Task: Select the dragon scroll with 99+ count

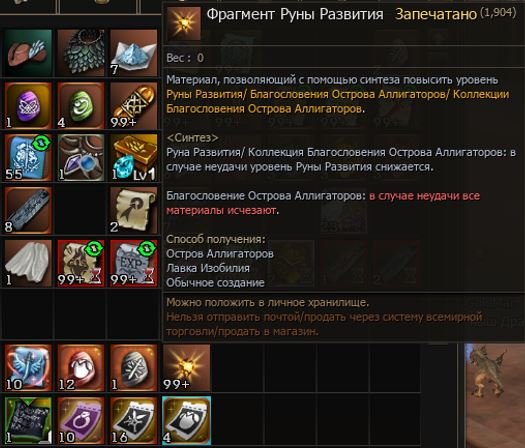Action: [x=81, y=263]
